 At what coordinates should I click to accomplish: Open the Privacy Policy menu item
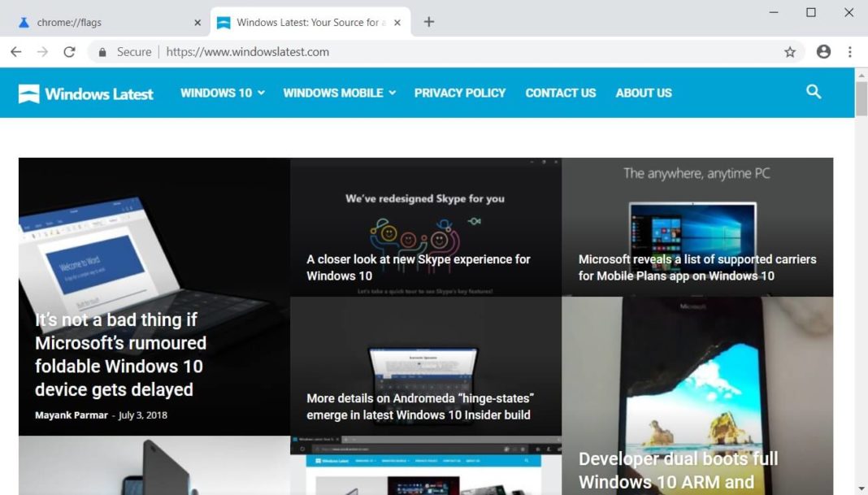coord(459,93)
